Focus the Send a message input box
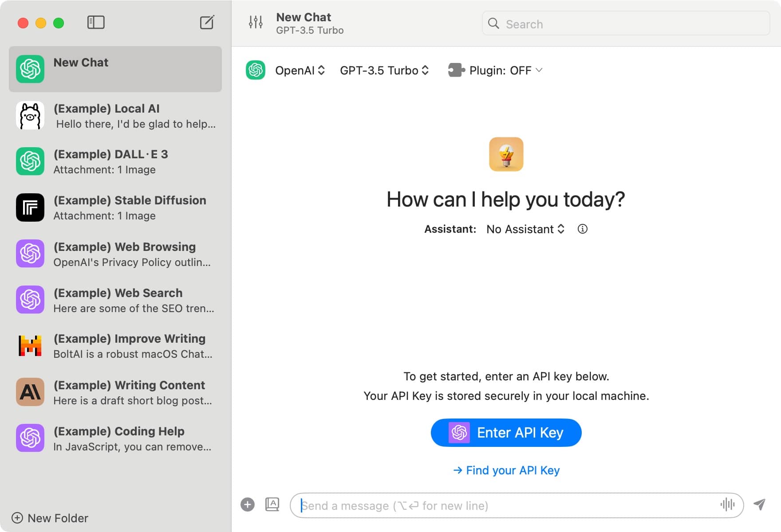 [x=517, y=505]
